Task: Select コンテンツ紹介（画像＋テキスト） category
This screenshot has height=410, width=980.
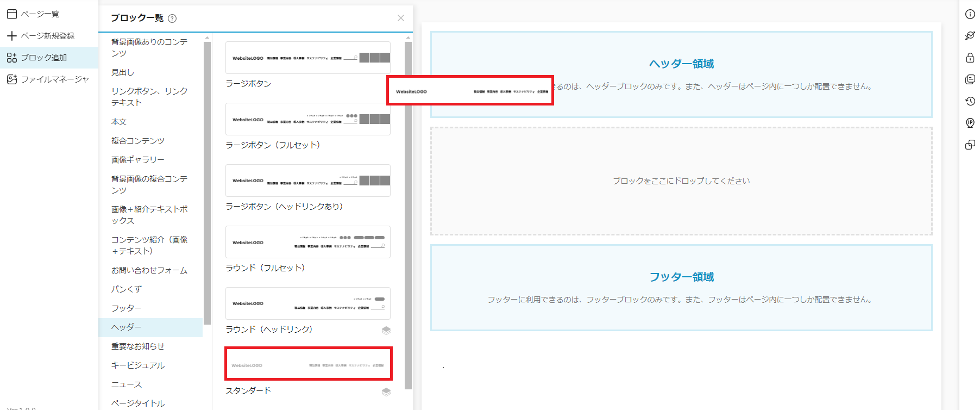Action: pos(150,245)
